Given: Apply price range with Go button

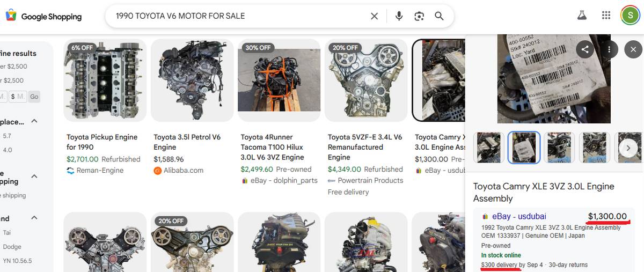Looking at the screenshot, I should (x=34, y=97).
